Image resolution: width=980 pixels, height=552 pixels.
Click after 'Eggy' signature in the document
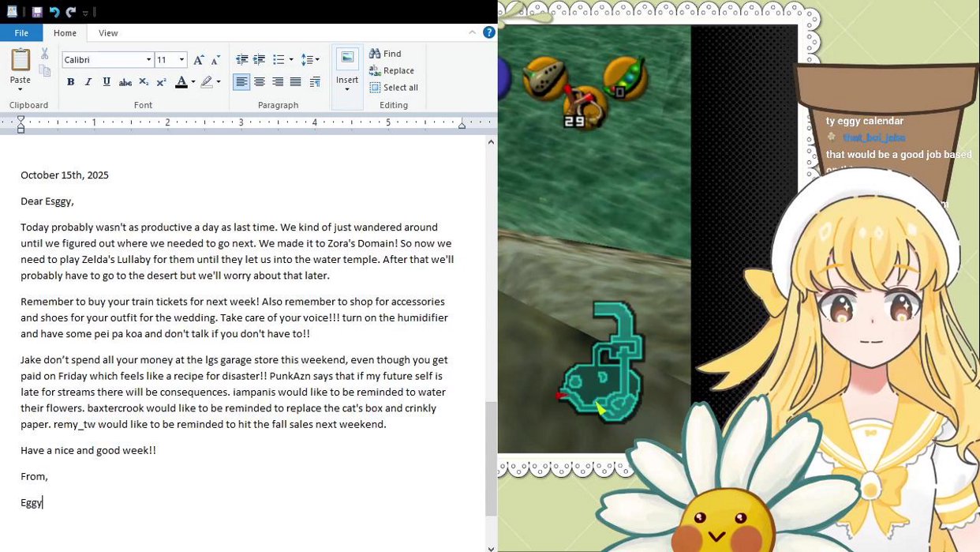coord(43,502)
